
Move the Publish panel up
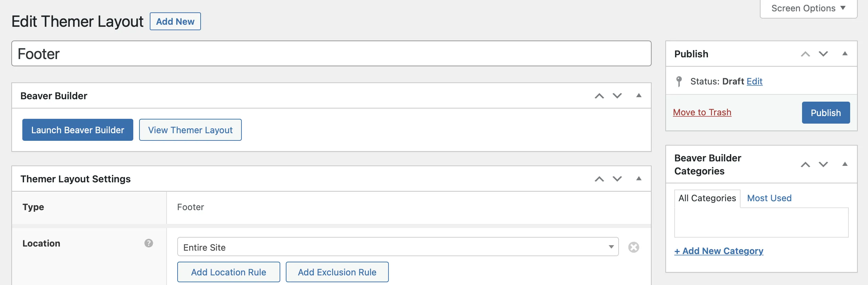click(805, 54)
